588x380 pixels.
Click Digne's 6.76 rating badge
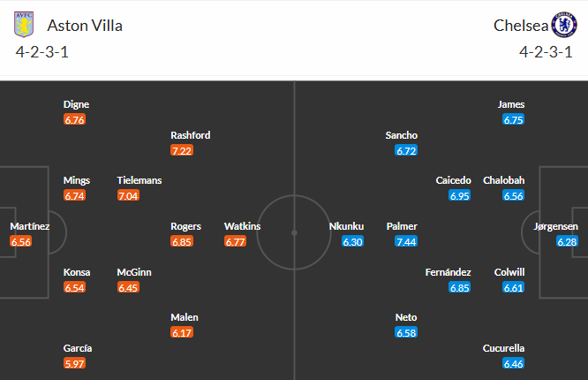(75, 120)
